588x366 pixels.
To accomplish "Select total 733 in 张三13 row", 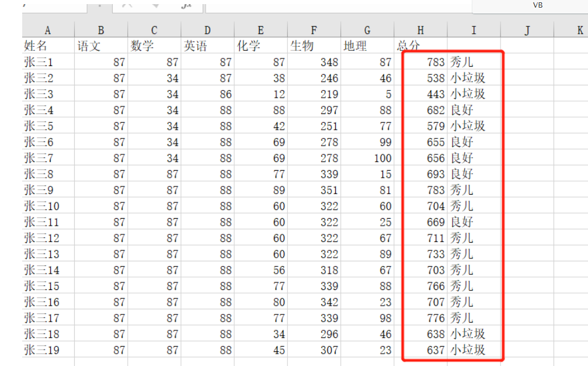I will click(420, 254).
